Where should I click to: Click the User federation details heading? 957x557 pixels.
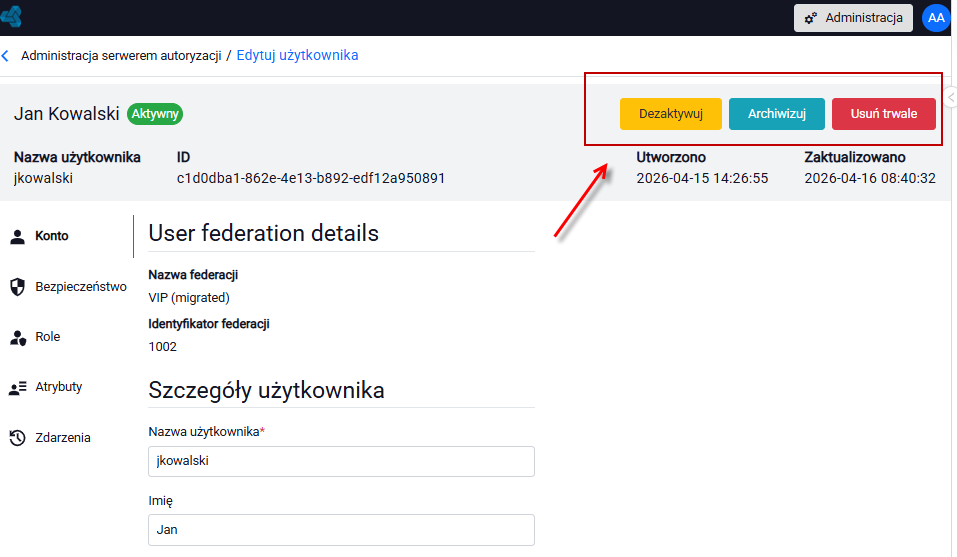(x=264, y=233)
